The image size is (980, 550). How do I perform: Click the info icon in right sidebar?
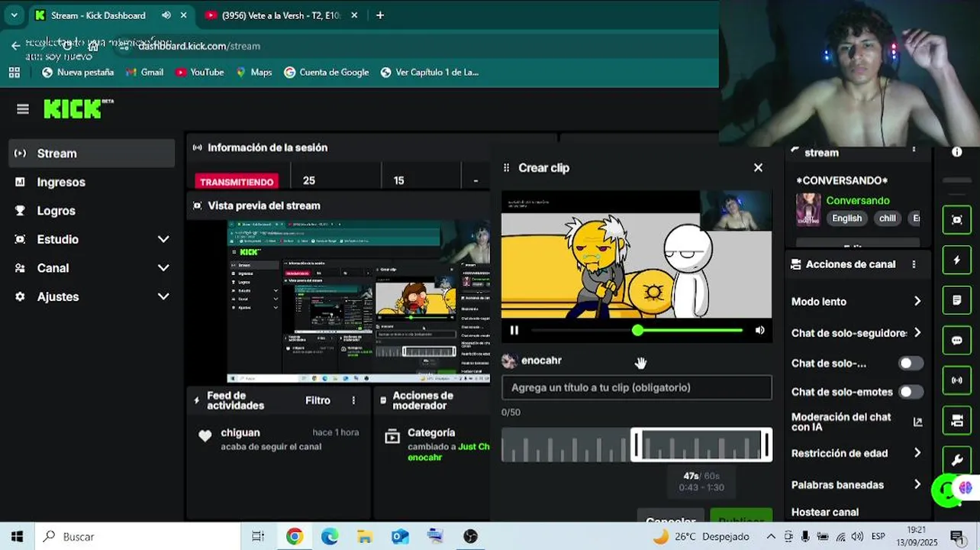pyautogui.click(x=957, y=152)
